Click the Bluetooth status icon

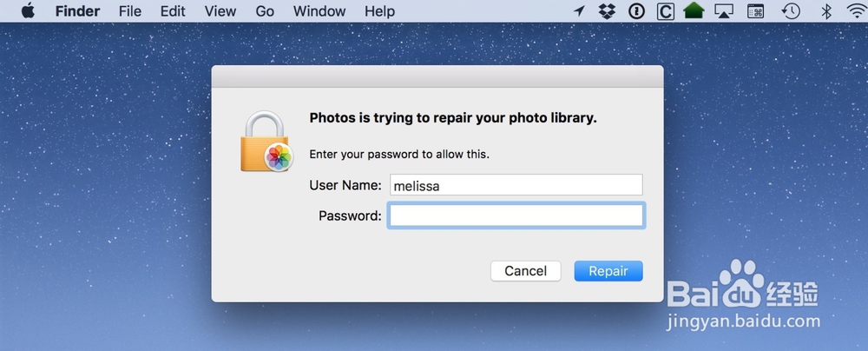[826, 11]
